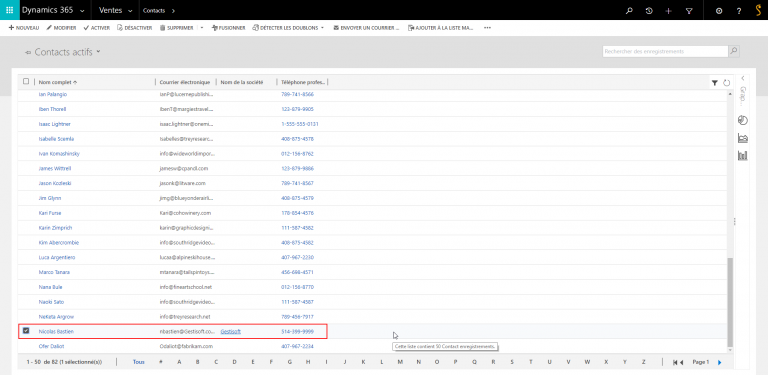Click AJOUTER À LA LISTE MA... command

point(440,28)
